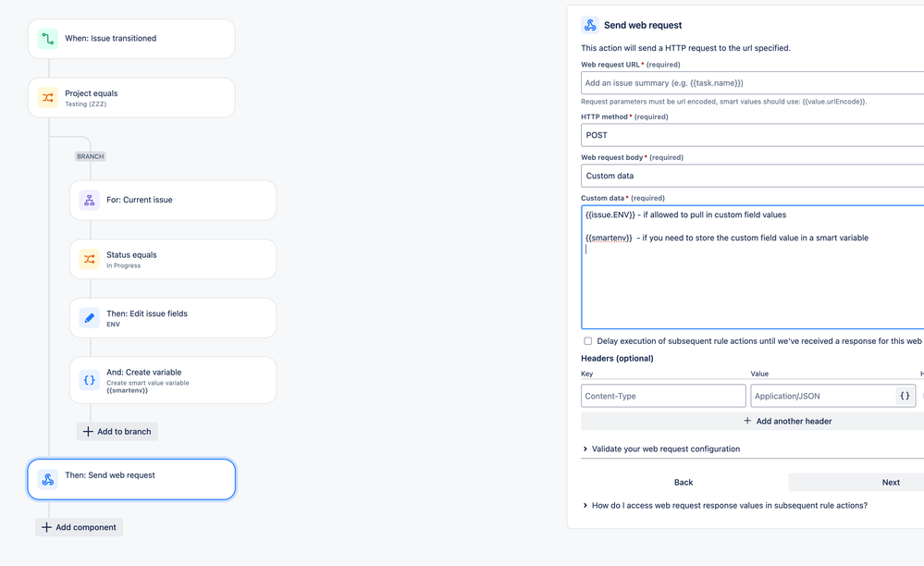Click the Add to branch button
This screenshot has height=566, width=924.
click(x=117, y=431)
